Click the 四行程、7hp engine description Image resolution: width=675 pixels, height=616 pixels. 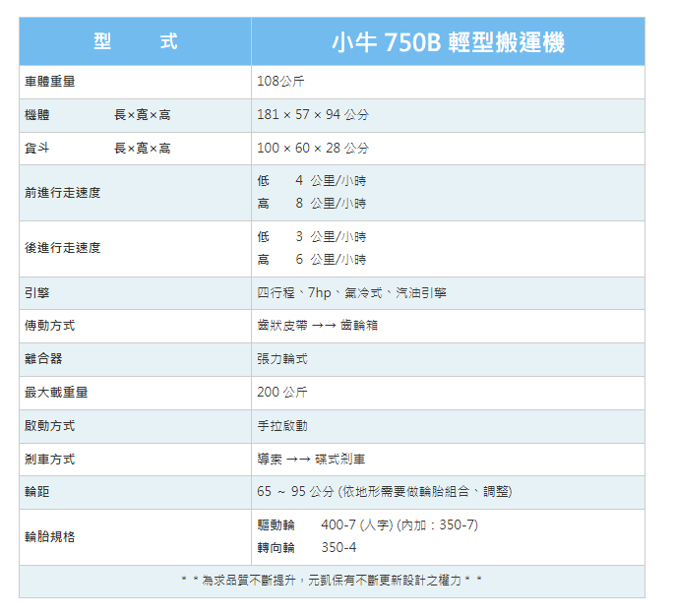click(351, 293)
